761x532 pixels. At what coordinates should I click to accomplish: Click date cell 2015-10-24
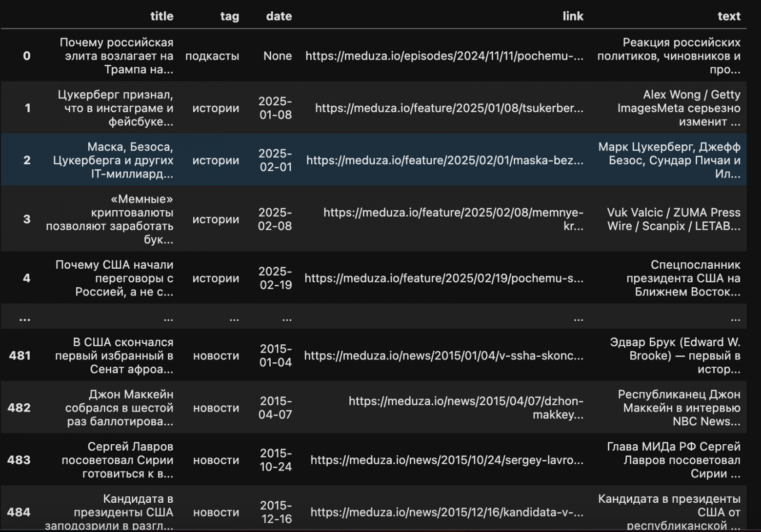276,460
